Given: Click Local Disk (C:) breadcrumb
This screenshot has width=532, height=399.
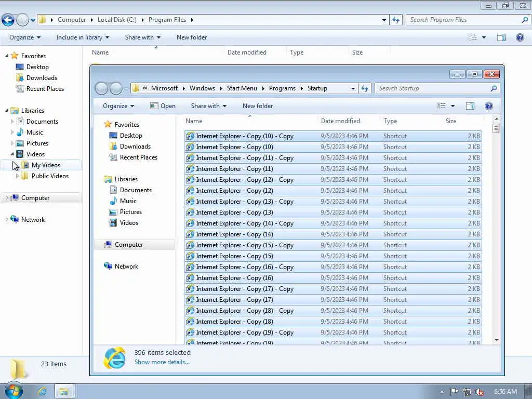Looking at the screenshot, I should pos(117,20).
